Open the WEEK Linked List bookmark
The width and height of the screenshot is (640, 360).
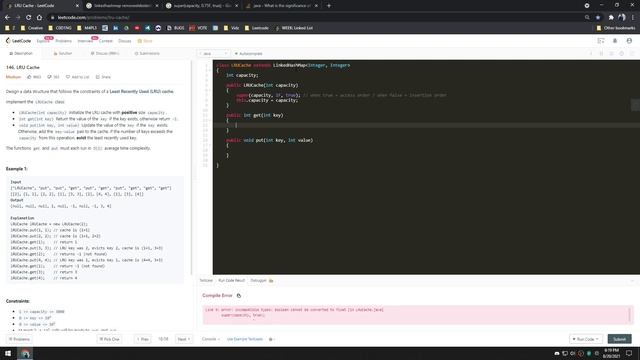click(294, 28)
